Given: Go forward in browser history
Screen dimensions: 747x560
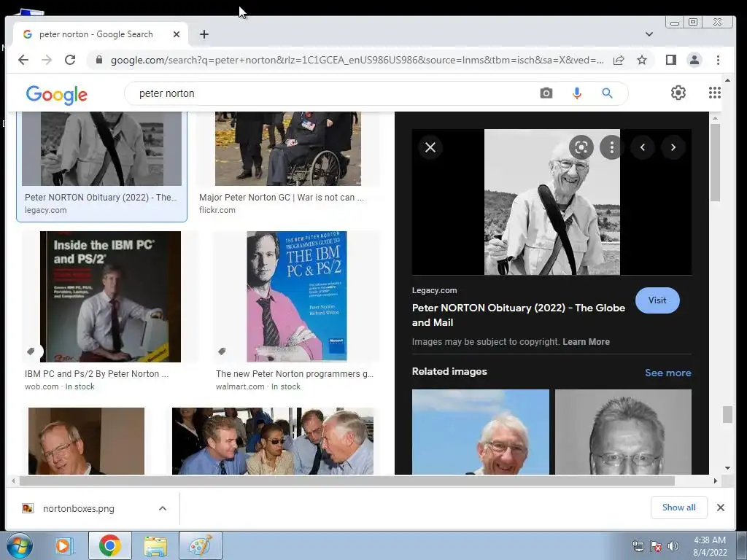Looking at the screenshot, I should point(47,60).
